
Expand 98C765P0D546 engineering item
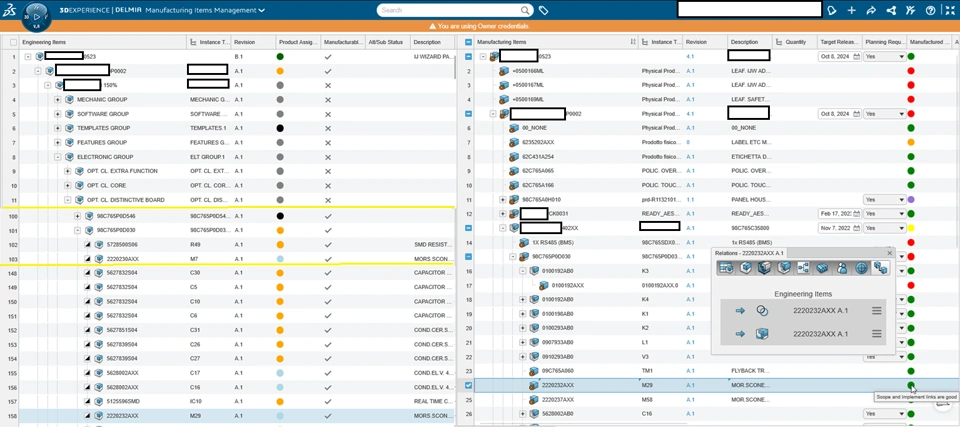[77, 216]
